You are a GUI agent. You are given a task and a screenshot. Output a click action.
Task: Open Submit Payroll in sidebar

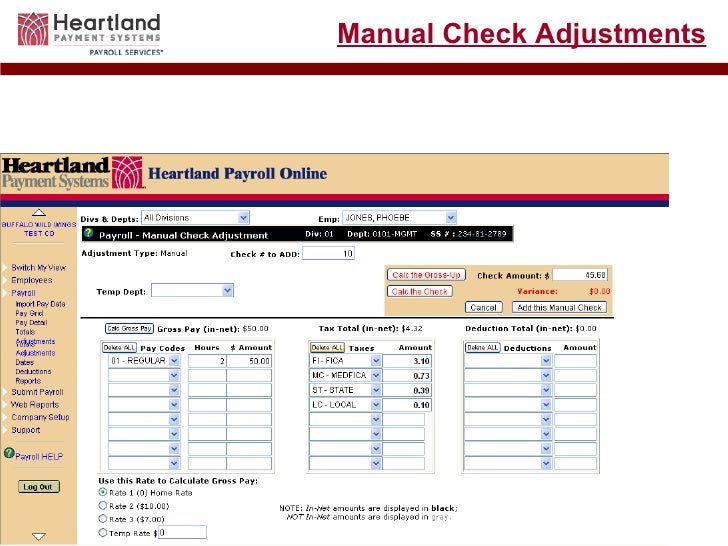point(37,392)
